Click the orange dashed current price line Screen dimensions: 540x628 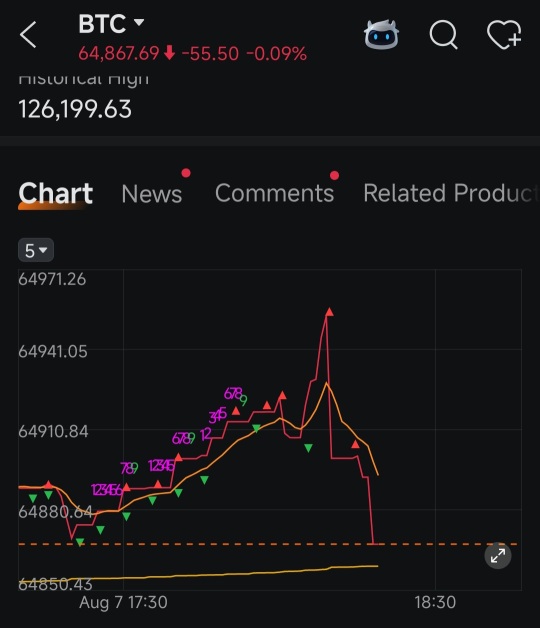268,544
